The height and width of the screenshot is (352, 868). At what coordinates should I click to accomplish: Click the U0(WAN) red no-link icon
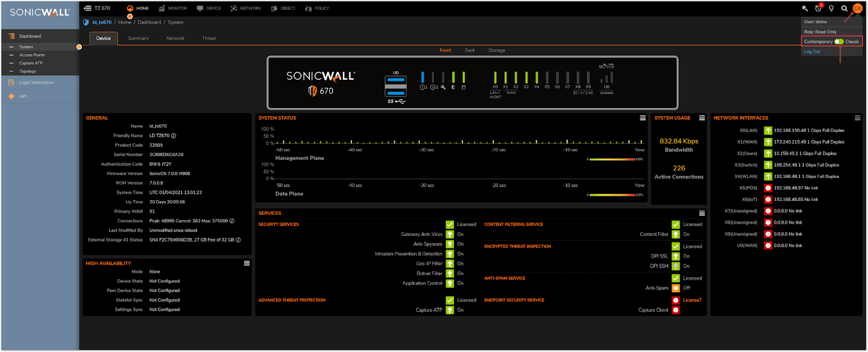coord(768,246)
